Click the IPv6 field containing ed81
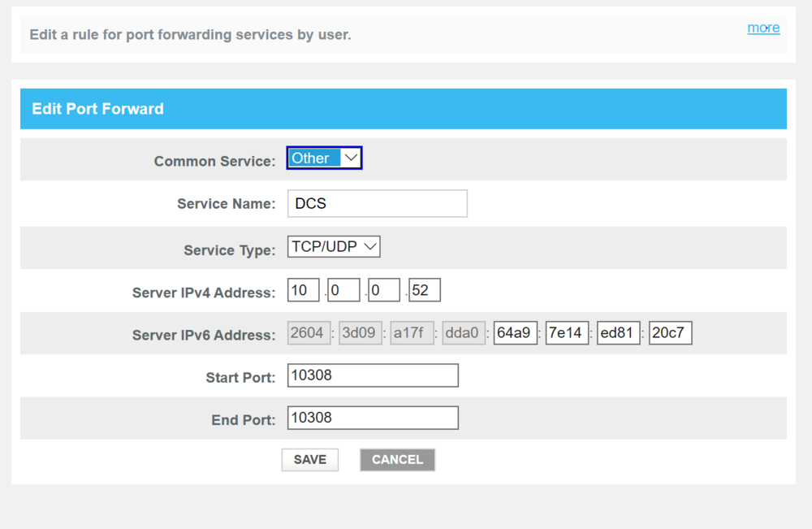 619,333
